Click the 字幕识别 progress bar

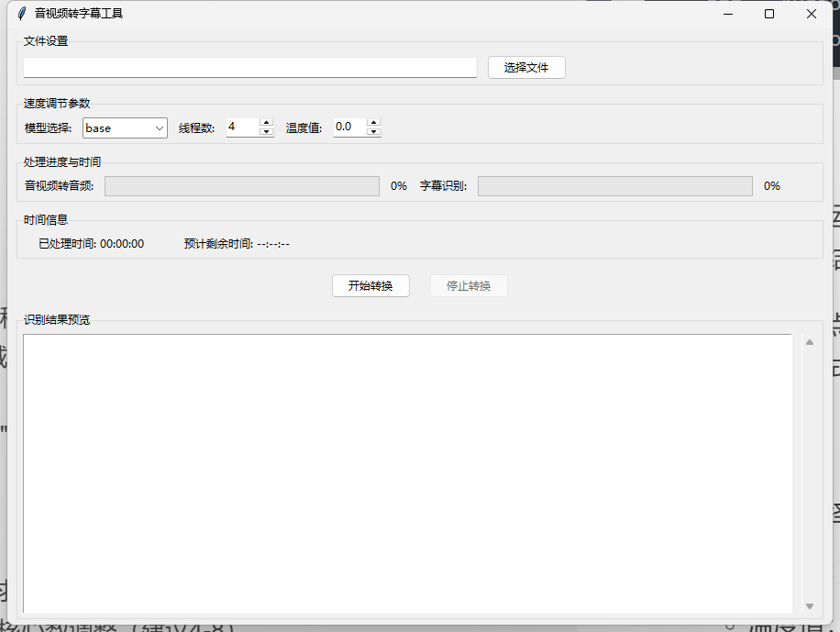coord(614,185)
